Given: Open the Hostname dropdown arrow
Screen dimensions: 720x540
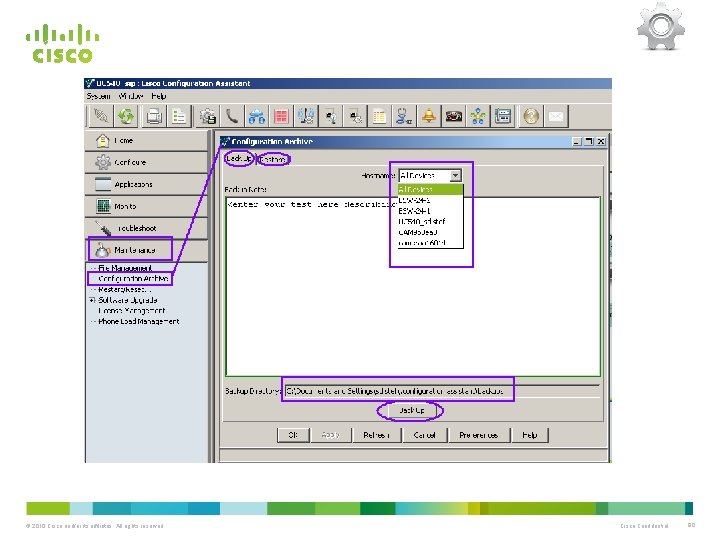Looking at the screenshot, I should coord(455,175).
